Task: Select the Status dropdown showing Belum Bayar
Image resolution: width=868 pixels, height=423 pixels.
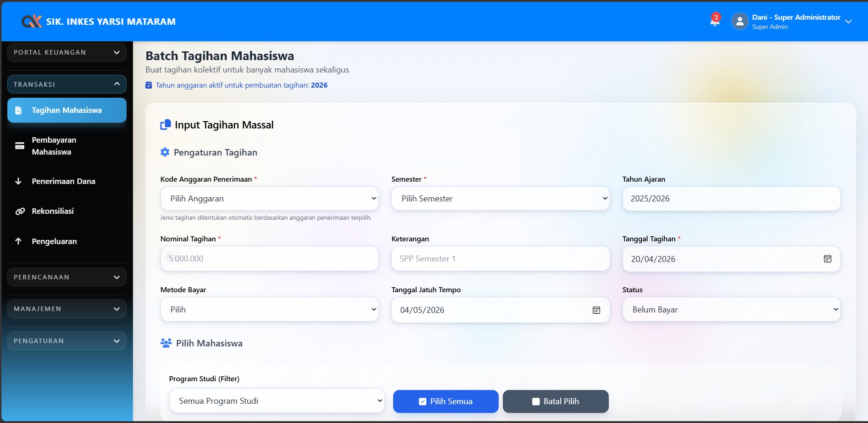Action: [731, 310]
